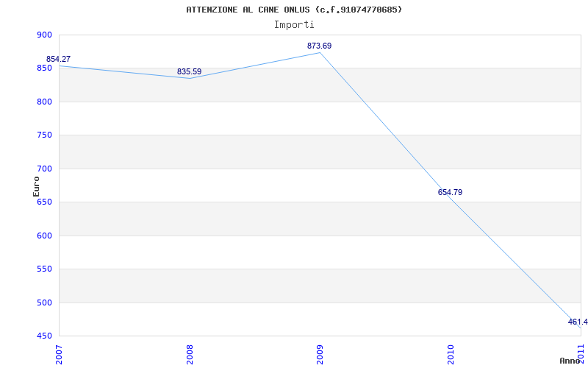The height and width of the screenshot is (368, 588).
Task: Click the Euro y-axis label
Action: [36, 186]
